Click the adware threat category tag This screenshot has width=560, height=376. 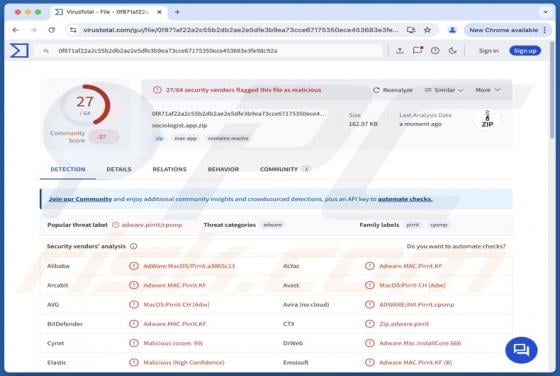(273, 225)
